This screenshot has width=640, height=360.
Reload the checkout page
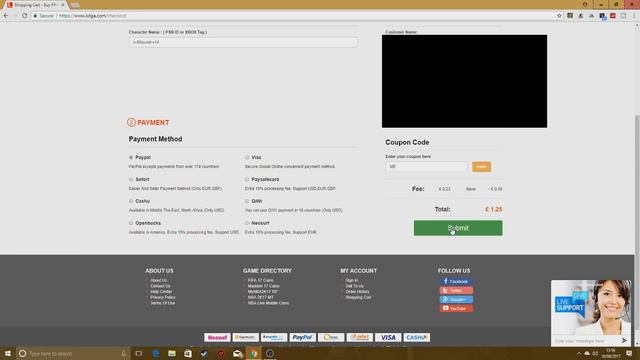pyautogui.click(x=24, y=16)
